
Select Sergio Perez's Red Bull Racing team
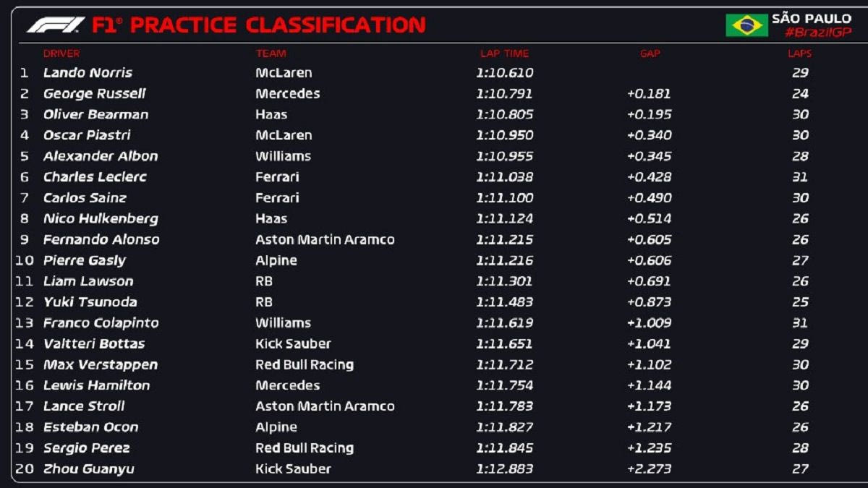[305, 448]
